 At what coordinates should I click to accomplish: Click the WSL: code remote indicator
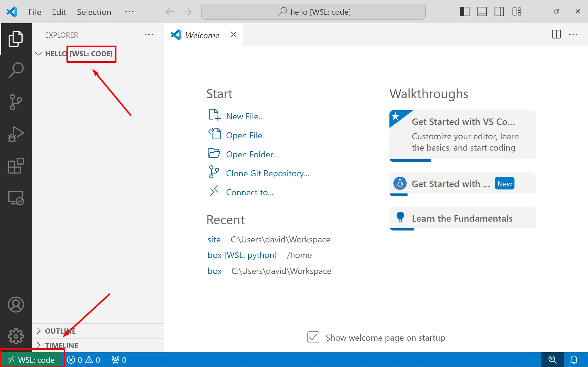tap(32, 360)
